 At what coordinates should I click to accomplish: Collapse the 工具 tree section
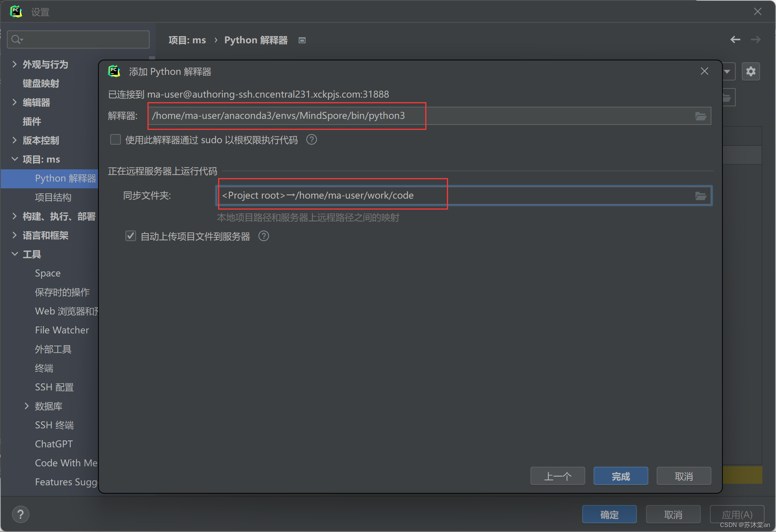(14, 254)
